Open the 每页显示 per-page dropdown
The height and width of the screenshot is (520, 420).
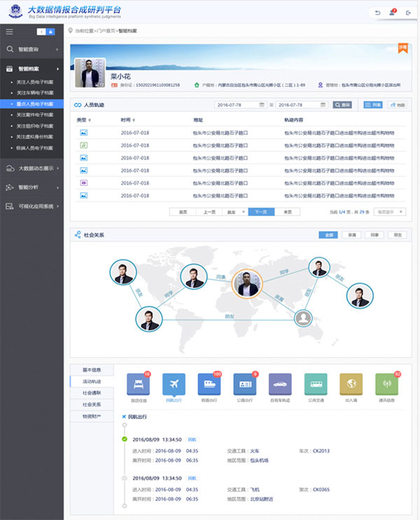pyautogui.click(x=391, y=211)
